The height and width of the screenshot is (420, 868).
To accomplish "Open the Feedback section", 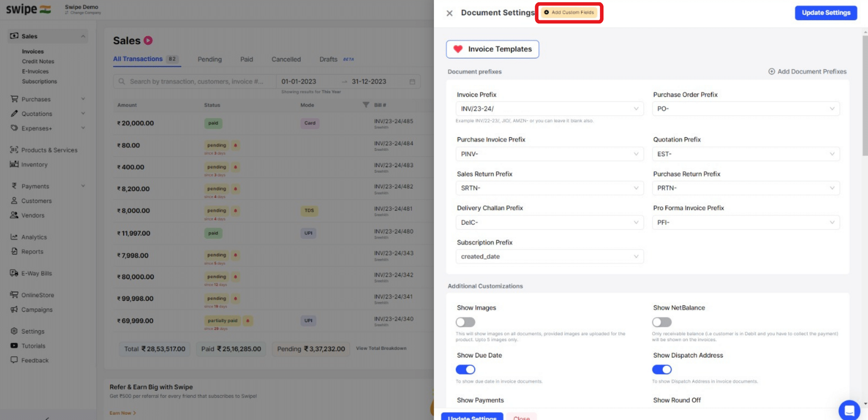I will (34, 360).
